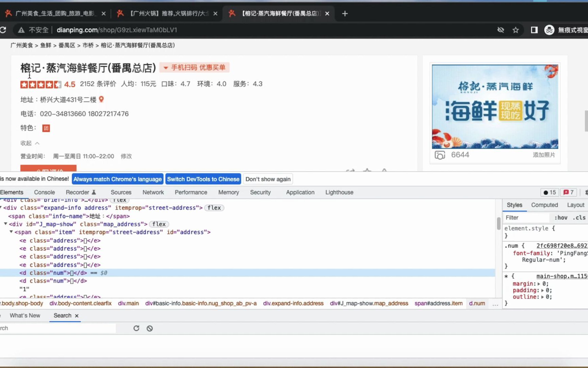Click 鱼鲜 breadcrumb link
This screenshot has height=368, width=588.
(x=46, y=45)
